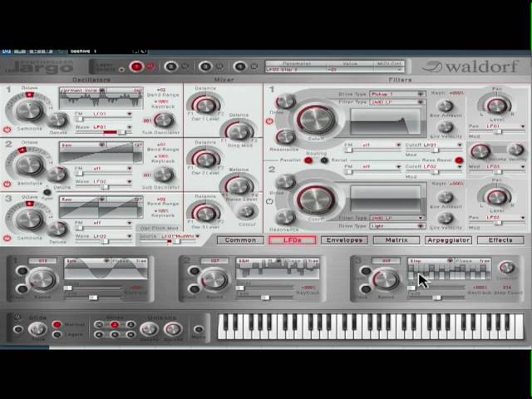
Task: Click the Osc 1 Level mixer knob
Action: pos(205,106)
